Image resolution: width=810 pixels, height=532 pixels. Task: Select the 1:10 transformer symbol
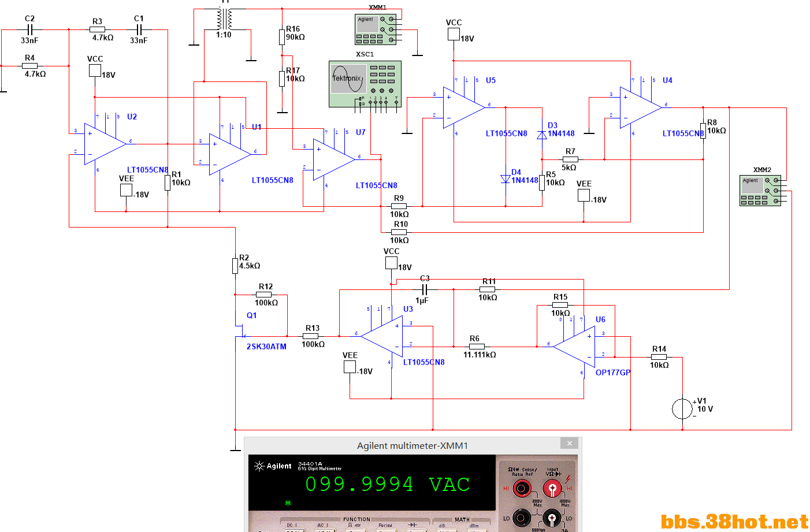point(225,18)
